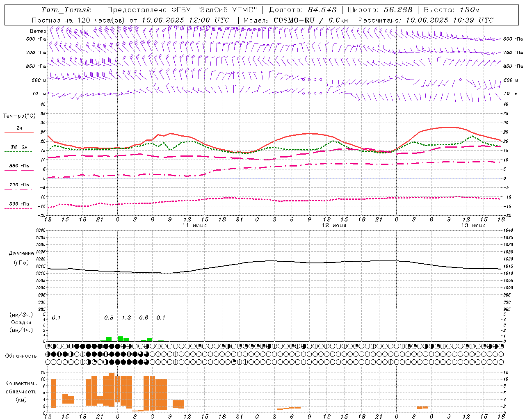This screenshot has width=525, height=420.
Task: Select the 12 июня date label
Action: 334,226
